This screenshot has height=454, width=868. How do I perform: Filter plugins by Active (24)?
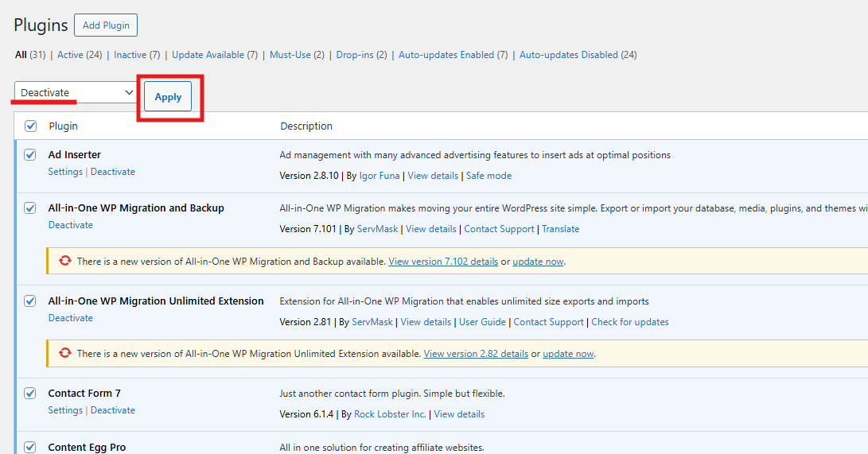tap(80, 55)
